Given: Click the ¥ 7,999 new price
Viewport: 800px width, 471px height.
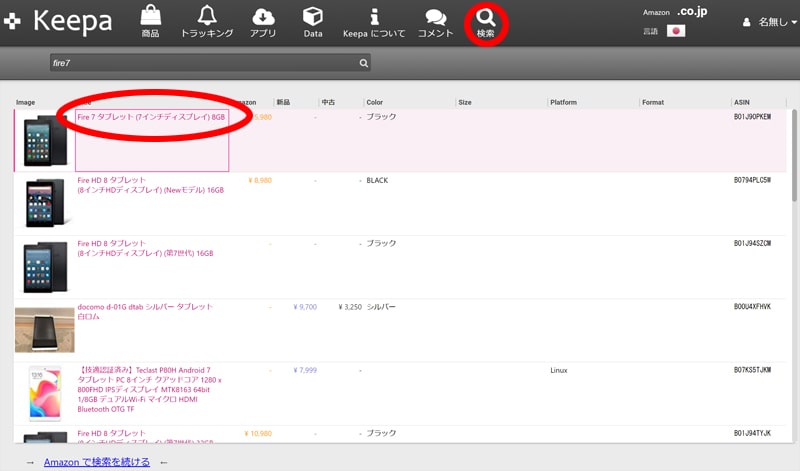Looking at the screenshot, I should pos(305,370).
